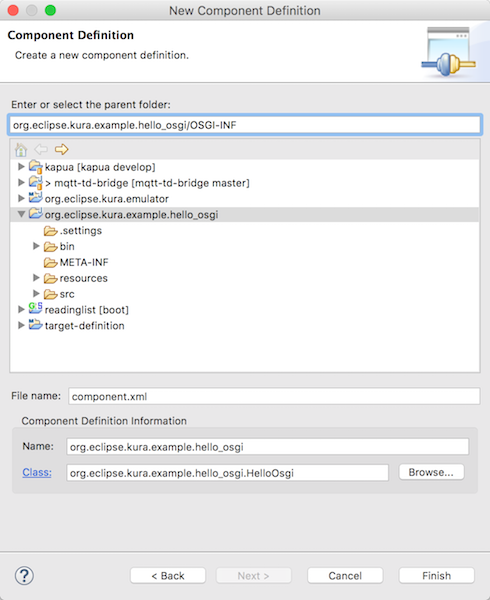Focus the component Name field
Image resolution: width=490 pixels, height=600 pixels.
pos(267,447)
